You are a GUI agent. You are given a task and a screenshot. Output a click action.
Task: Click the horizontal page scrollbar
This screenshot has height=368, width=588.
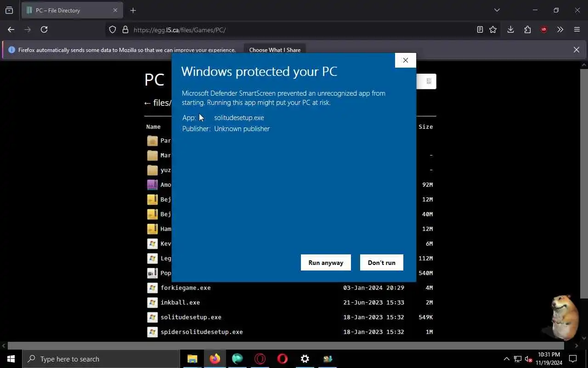click(x=286, y=345)
